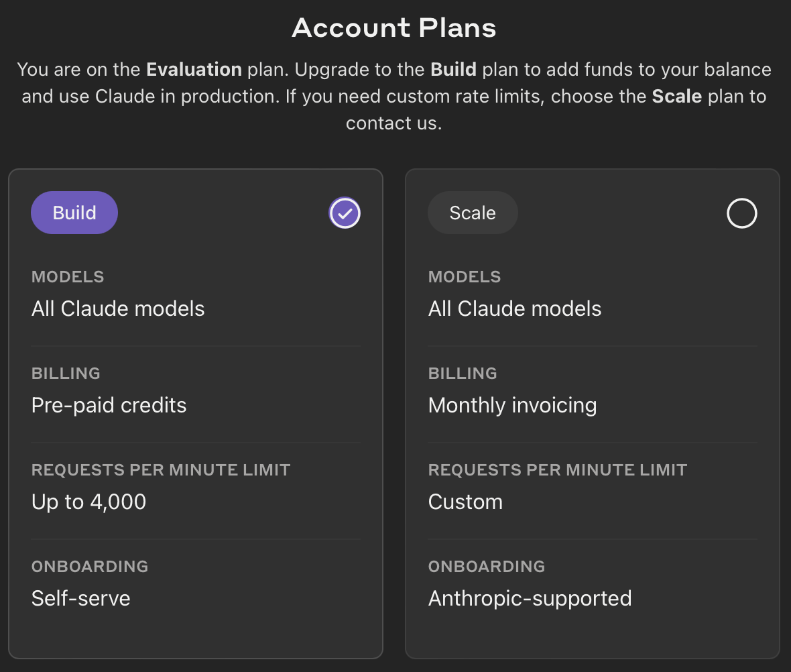
Task: Click BILLING label in Scale card
Action: (x=463, y=374)
